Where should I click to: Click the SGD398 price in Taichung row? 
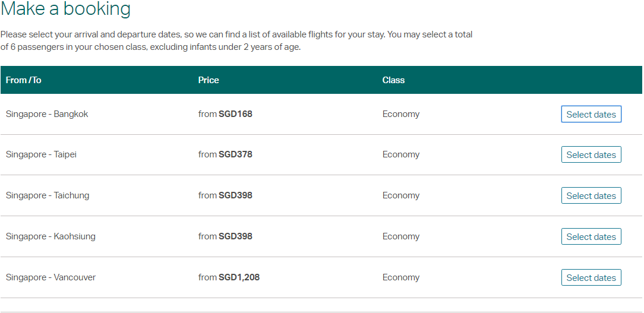point(235,195)
